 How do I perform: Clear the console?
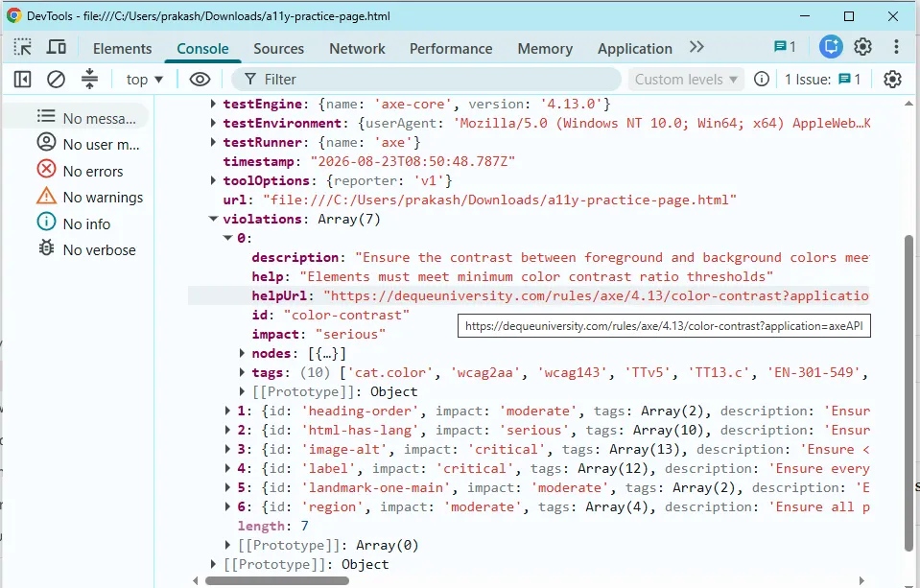(x=56, y=79)
